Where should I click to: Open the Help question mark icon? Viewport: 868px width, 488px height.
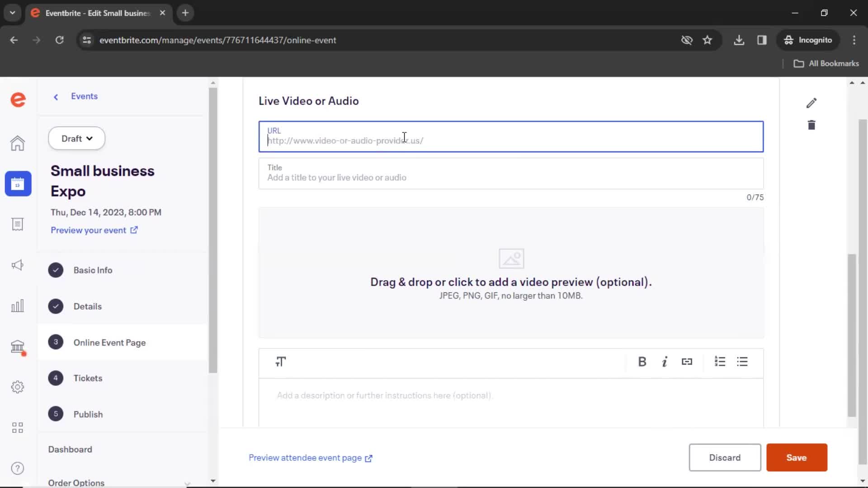click(18, 469)
